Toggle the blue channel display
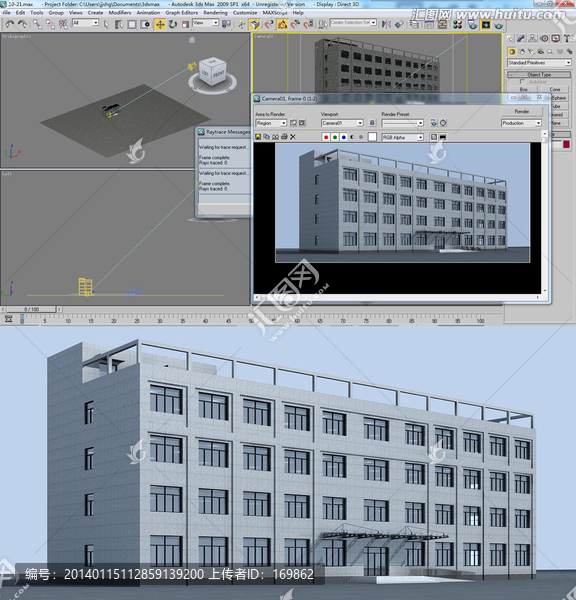Image resolution: width=576 pixels, height=600 pixels. [x=344, y=137]
